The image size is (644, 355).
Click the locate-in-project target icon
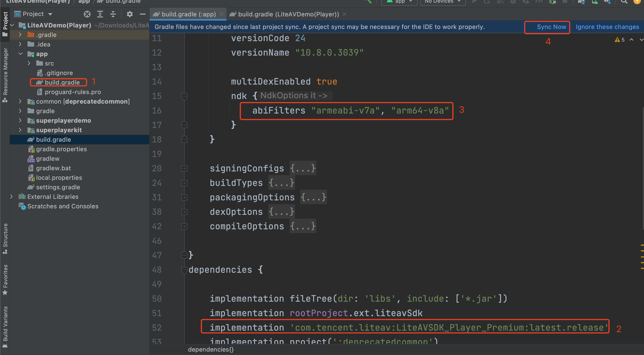tap(87, 14)
